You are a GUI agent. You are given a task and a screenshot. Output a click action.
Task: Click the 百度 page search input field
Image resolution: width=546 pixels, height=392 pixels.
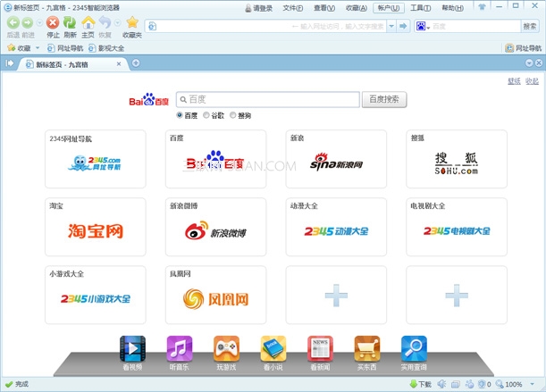click(x=268, y=99)
